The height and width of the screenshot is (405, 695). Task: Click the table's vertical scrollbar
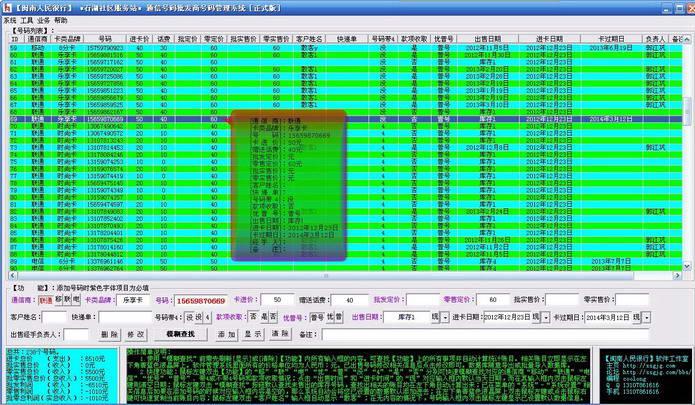[689, 170]
